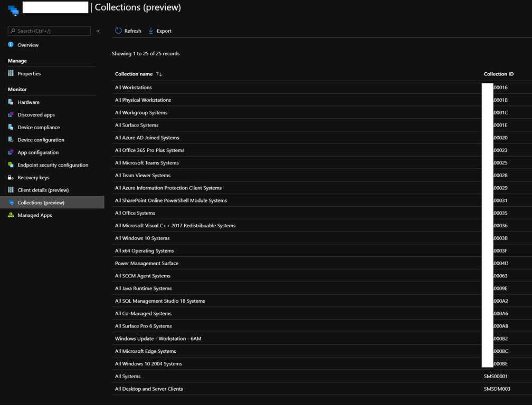
Task: Click the Discovered apps icon
Action: (11, 114)
